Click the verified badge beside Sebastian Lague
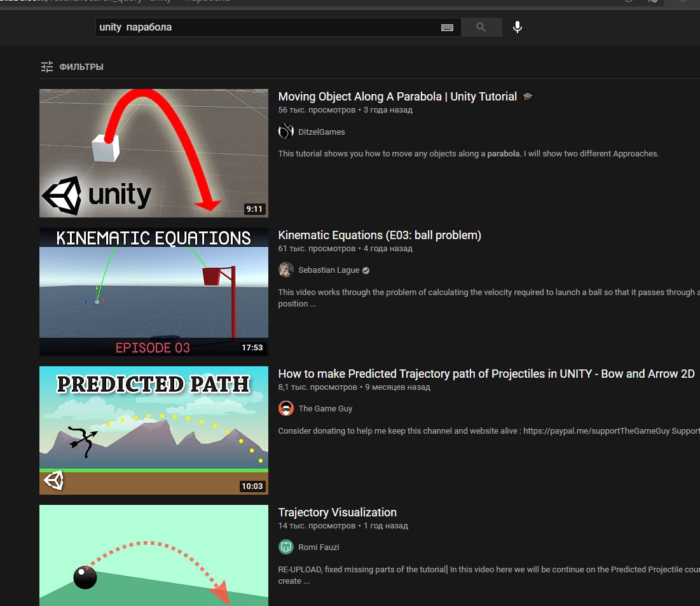Viewport: 700px width, 606px height. tap(366, 271)
